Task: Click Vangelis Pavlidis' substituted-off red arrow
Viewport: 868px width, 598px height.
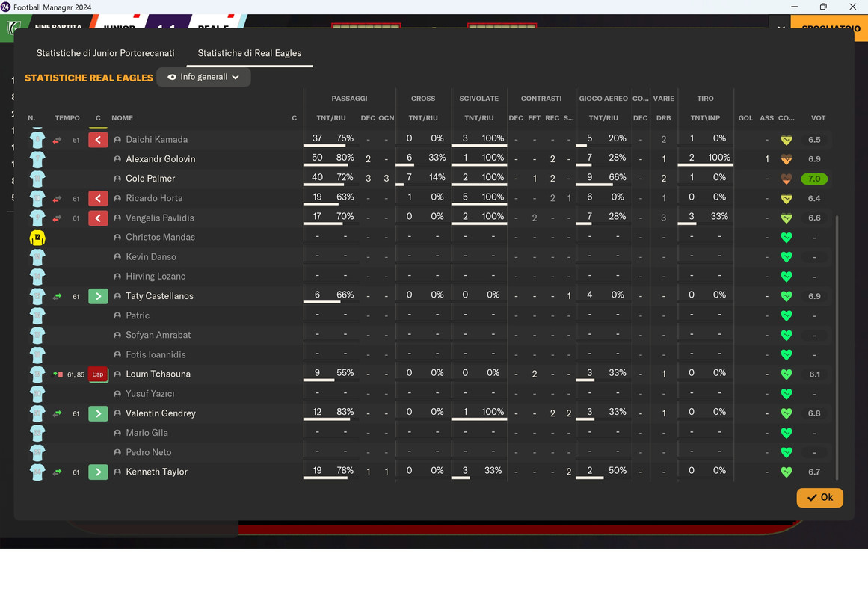Action: [98, 218]
